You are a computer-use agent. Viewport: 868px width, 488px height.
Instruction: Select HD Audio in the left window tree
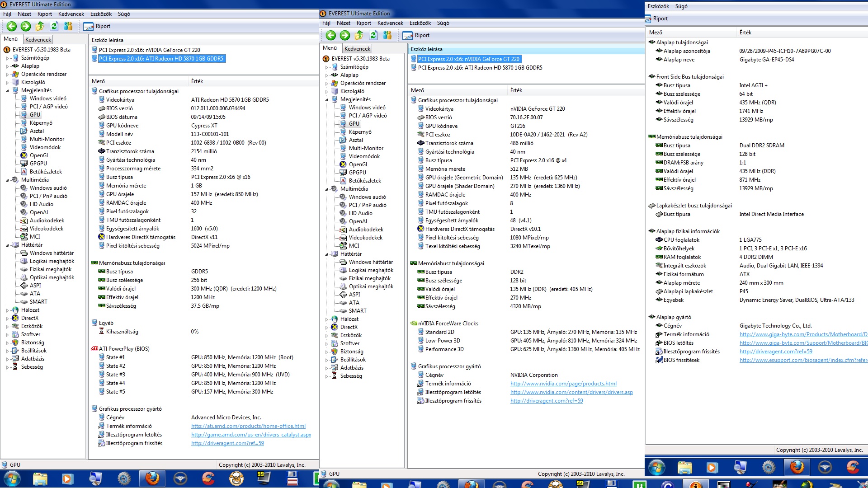point(42,204)
